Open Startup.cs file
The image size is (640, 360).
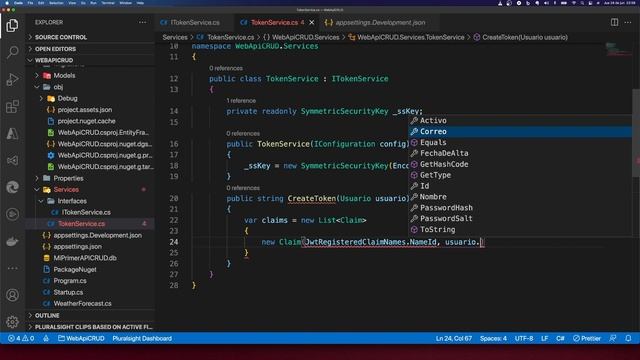click(x=90, y=293)
